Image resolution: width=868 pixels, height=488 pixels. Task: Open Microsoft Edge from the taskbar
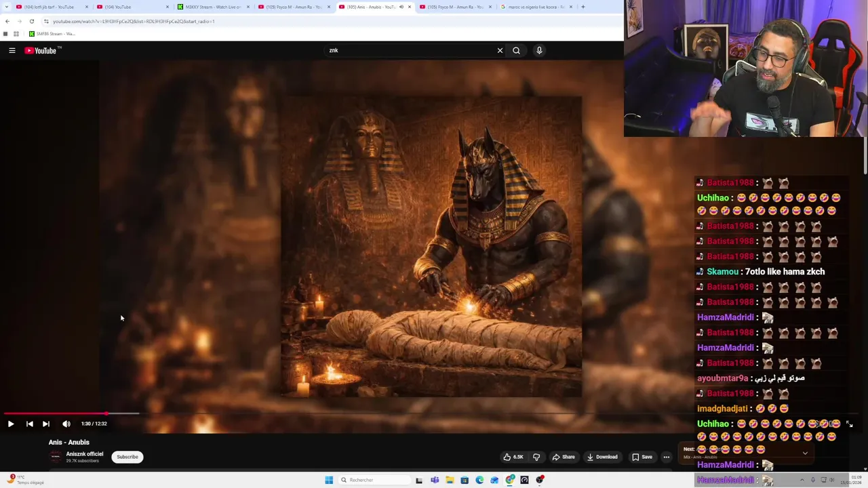tap(479, 480)
